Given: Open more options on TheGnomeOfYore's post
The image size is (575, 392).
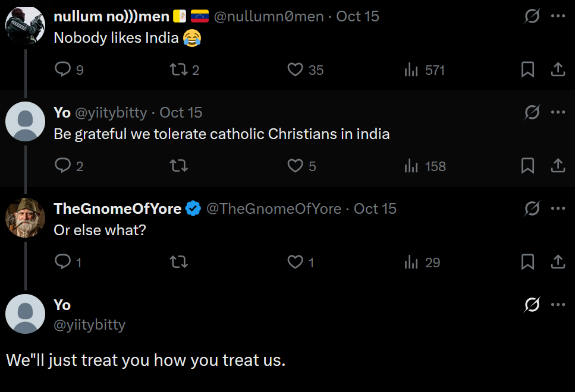Looking at the screenshot, I should (x=558, y=208).
